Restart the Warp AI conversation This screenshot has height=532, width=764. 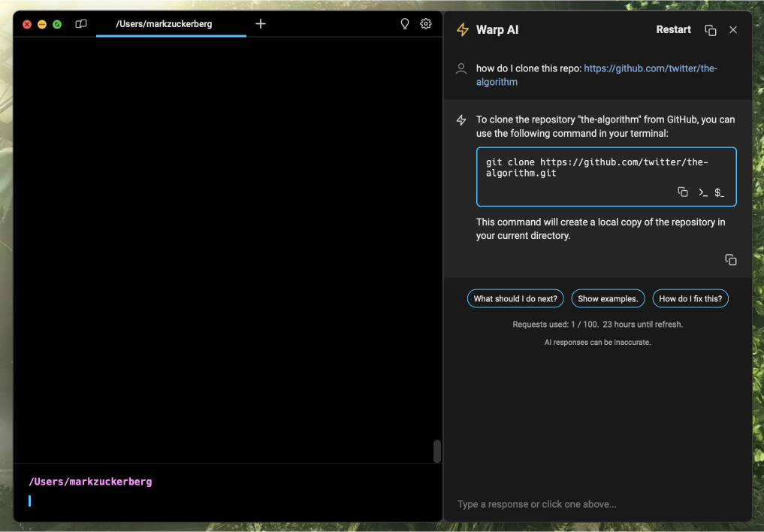(673, 30)
